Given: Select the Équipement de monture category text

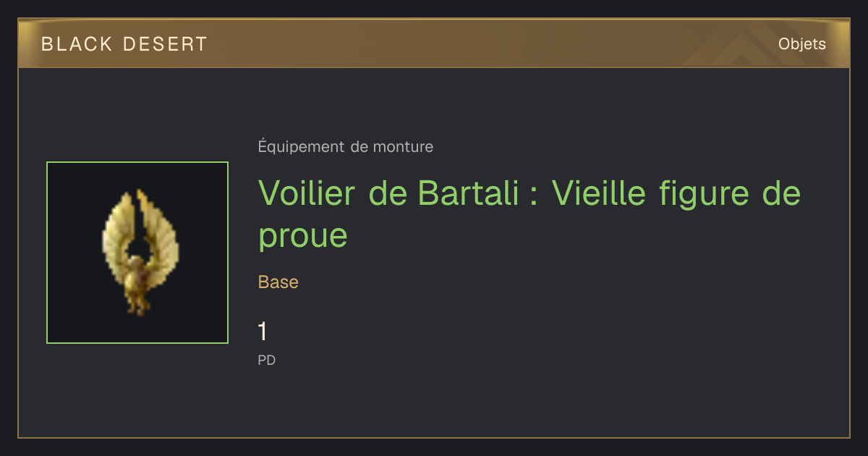Looking at the screenshot, I should (346, 147).
